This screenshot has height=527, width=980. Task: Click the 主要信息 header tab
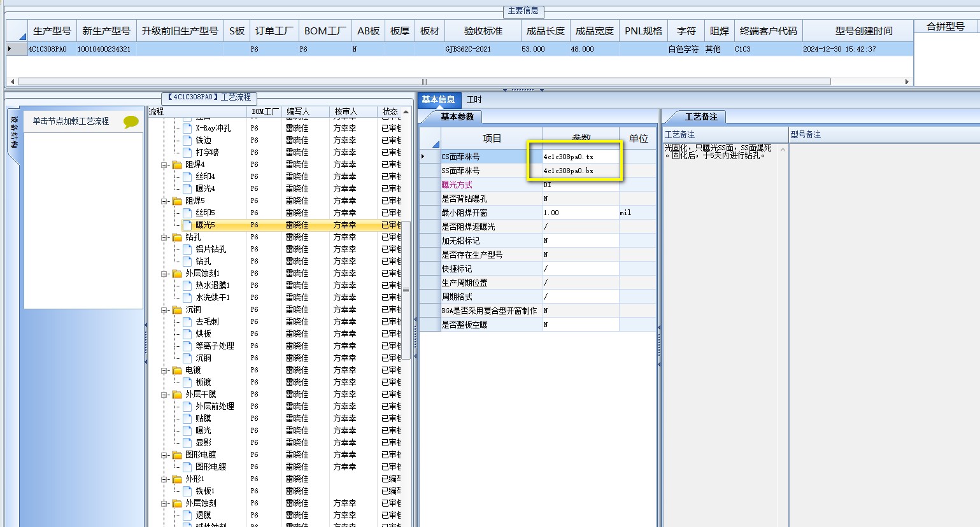(x=523, y=11)
